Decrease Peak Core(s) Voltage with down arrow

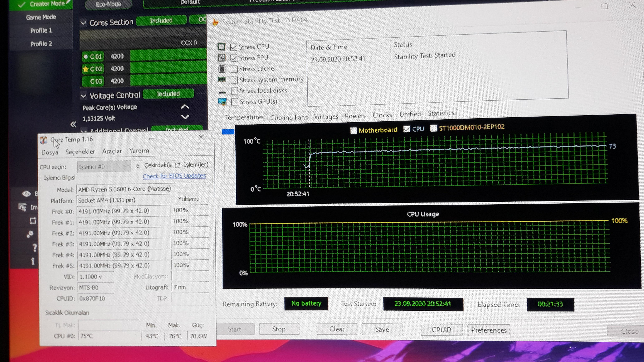pyautogui.click(x=185, y=117)
